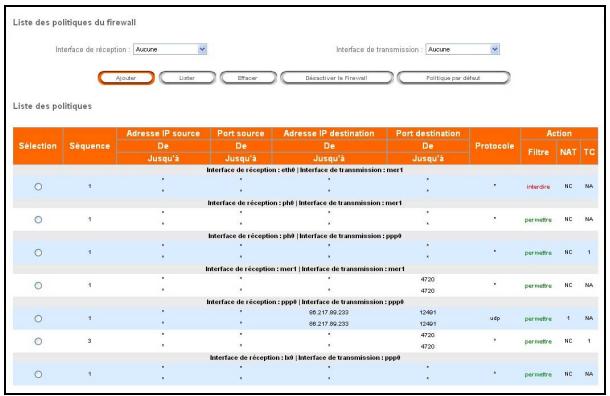Click Sélection column header
The height and width of the screenshot is (396, 610).
coord(38,146)
